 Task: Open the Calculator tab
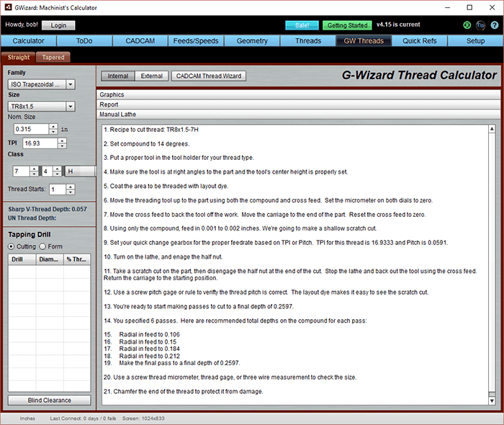point(28,41)
